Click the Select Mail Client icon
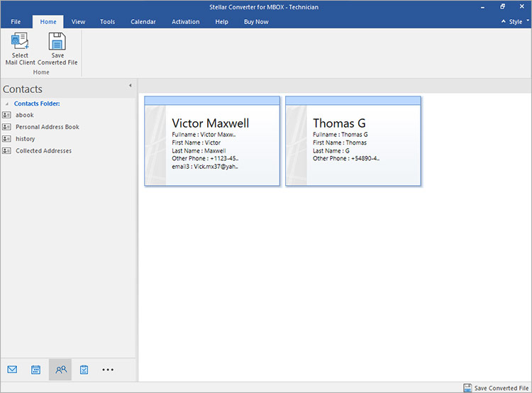532x393 pixels. (20, 42)
